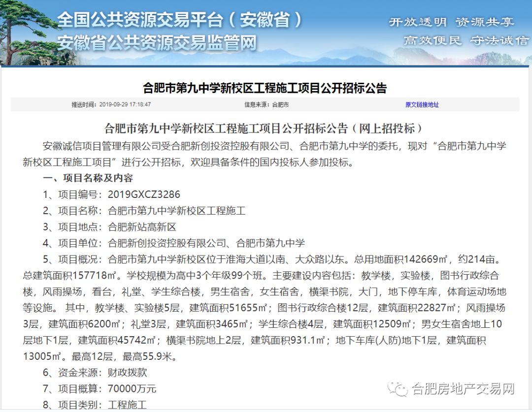
Task: Click the announcement headline 合肥市第九中学新校区工程施工项目公开招标公告
Action: pyautogui.click(x=265, y=88)
